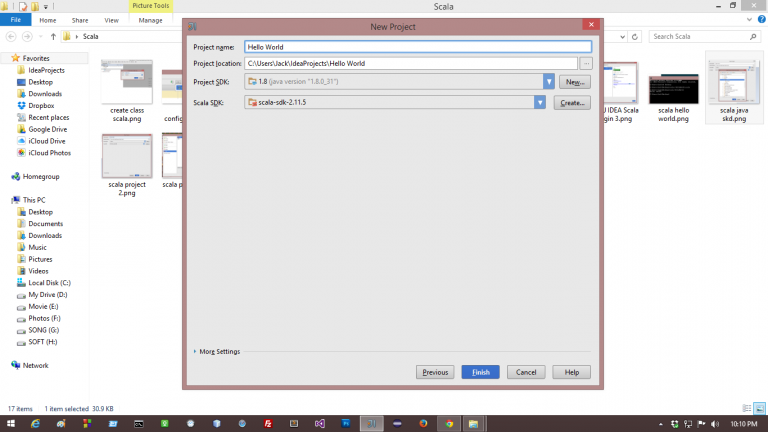The width and height of the screenshot is (768, 432).
Task: Click the Previous button
Action: 436,372
